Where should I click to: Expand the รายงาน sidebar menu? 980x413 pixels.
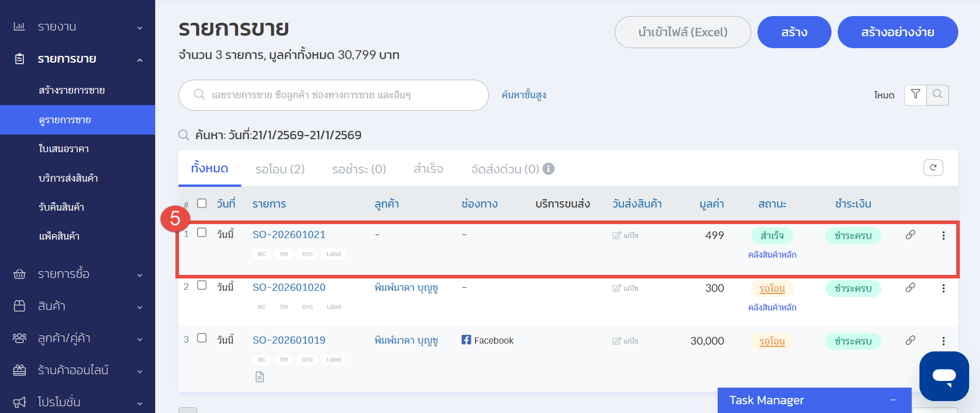click(x=78, y=27)
